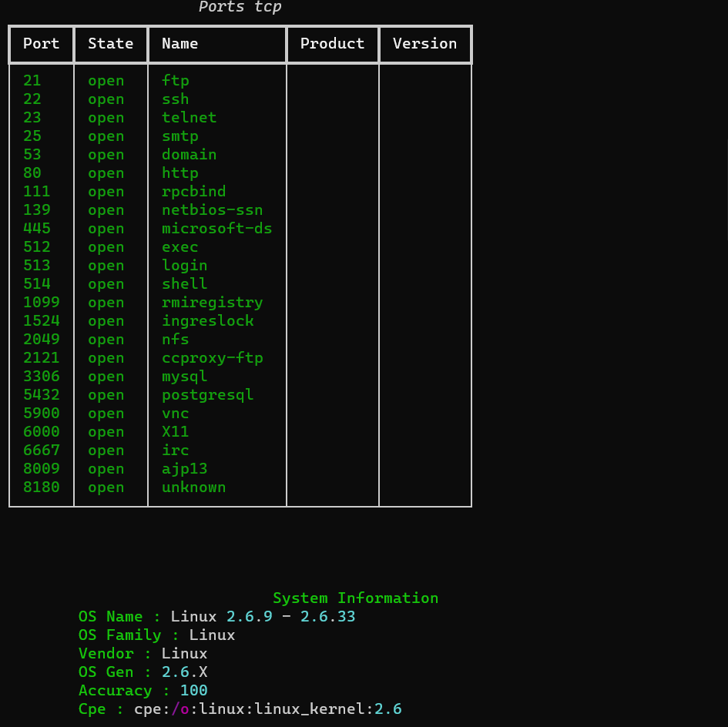728x727 pixels.
Task: Click the mysql service name
Action: pos(184,377)
